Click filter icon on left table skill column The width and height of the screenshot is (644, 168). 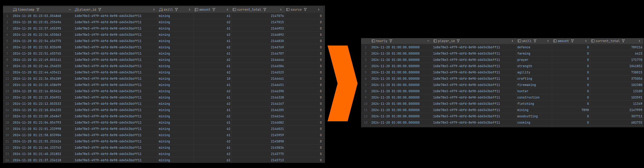pyautogui.click(x=176, y=10)
